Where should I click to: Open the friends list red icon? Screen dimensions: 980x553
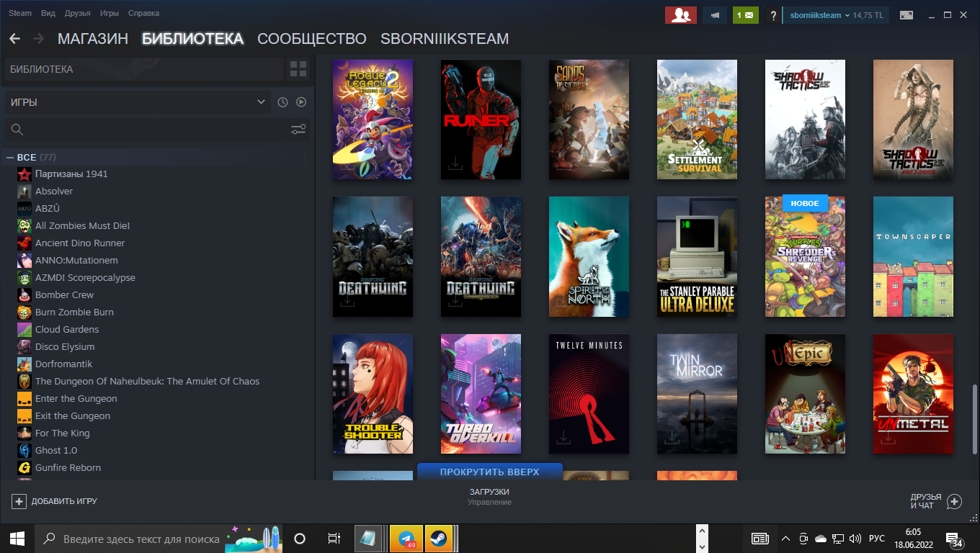681,15
